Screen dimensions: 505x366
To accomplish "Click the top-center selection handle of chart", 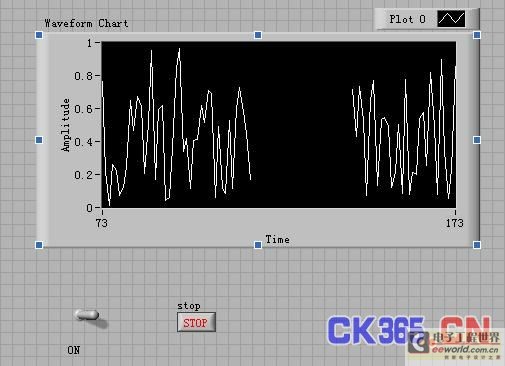I will coord(258,35).
